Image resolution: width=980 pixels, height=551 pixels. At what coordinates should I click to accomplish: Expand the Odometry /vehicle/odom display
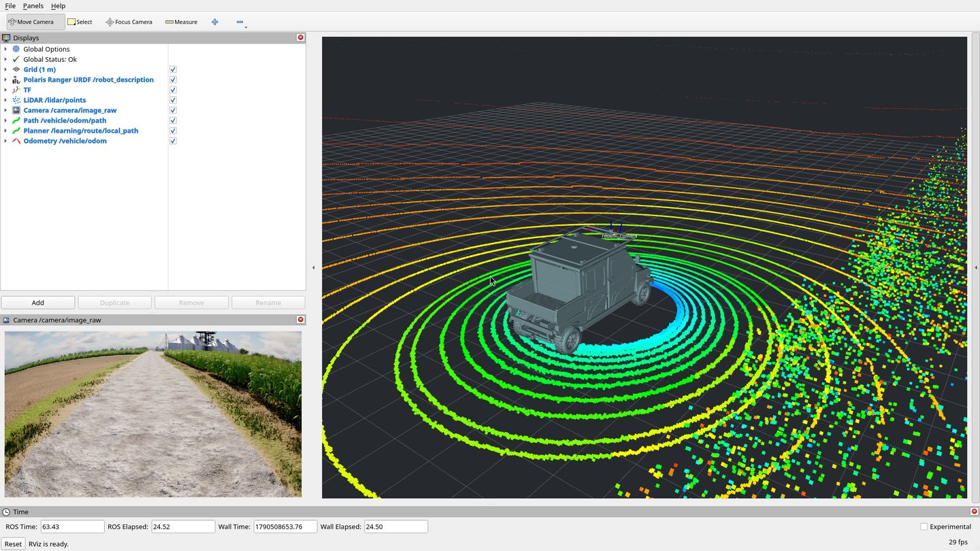5,141
